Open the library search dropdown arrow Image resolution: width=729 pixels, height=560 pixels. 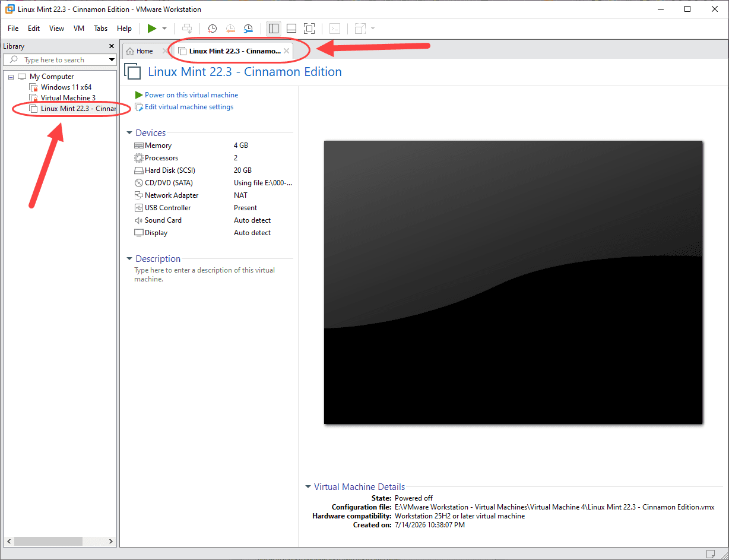click(x=112, y=60)
